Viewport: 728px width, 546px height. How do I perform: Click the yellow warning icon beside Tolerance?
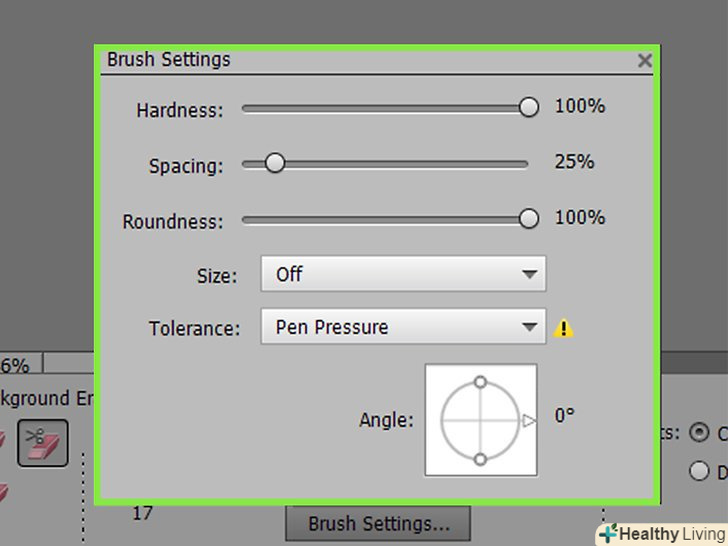point(564,327)
